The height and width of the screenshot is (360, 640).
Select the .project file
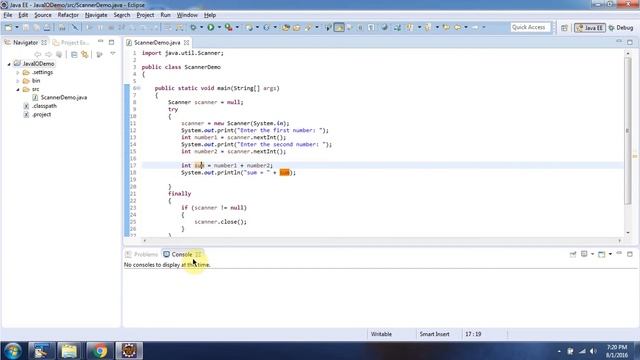[x=42, y=115]
